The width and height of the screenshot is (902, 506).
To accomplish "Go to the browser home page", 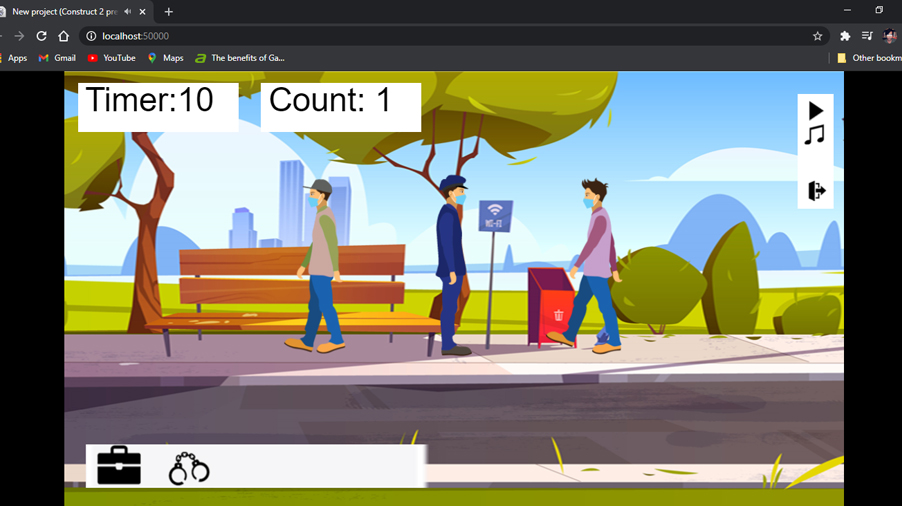I will (x=63, y=36).
